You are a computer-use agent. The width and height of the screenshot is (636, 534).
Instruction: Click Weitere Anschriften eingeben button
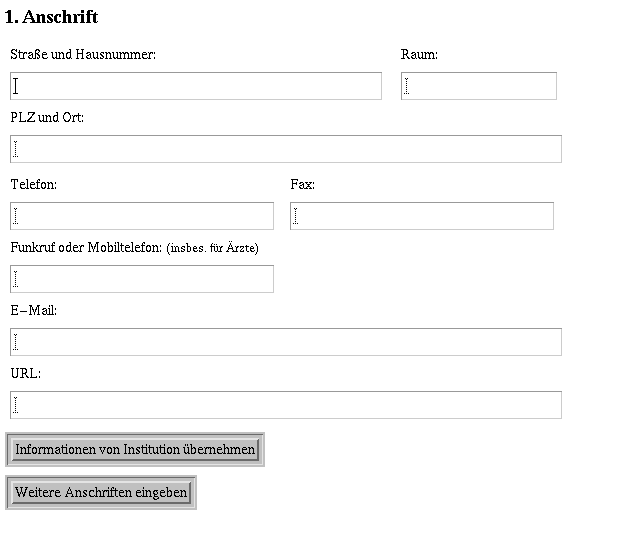(x=101, y=492)
